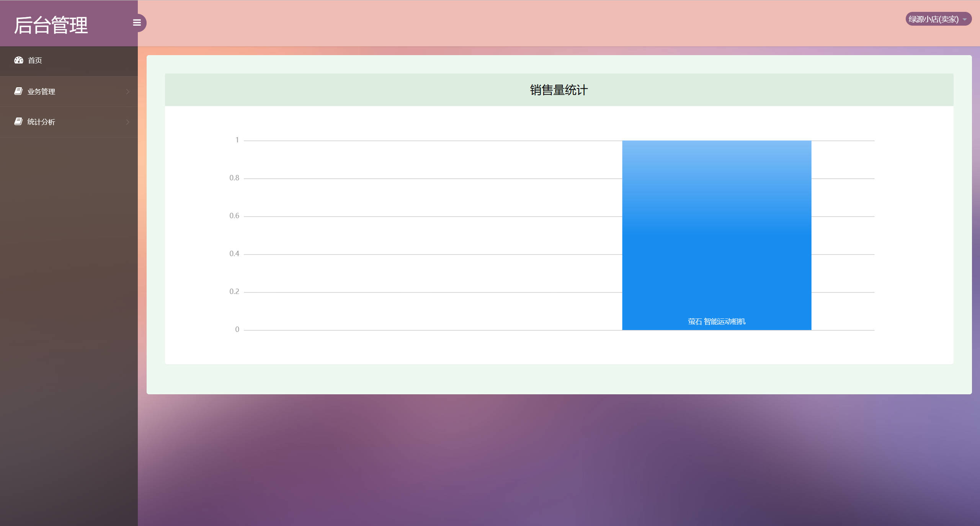Click the 0.2 y-axis label
The width and height of the screenshot is (980, 526).
click(234, 292)
